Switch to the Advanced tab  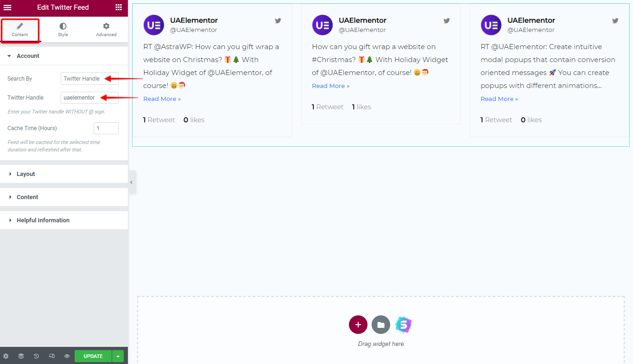106,30
